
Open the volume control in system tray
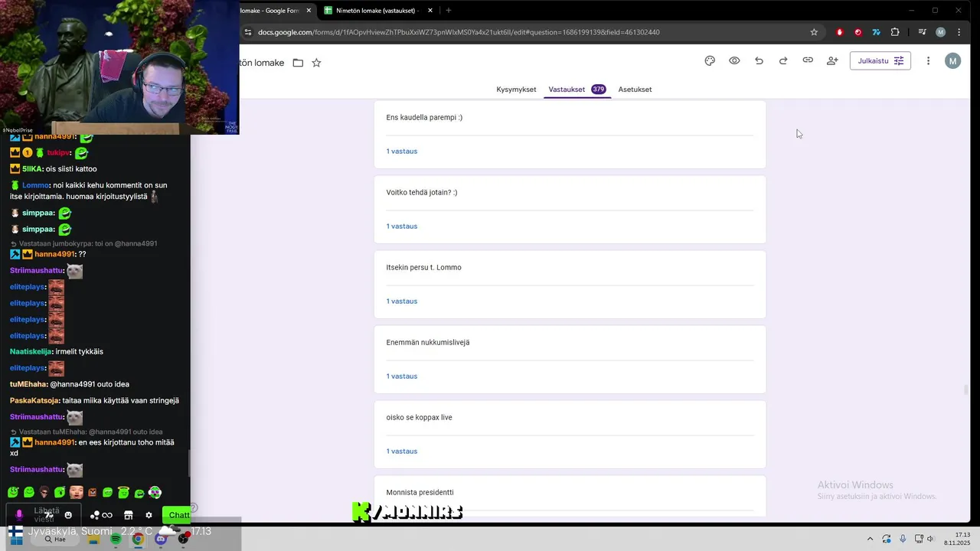coord(930,539)
